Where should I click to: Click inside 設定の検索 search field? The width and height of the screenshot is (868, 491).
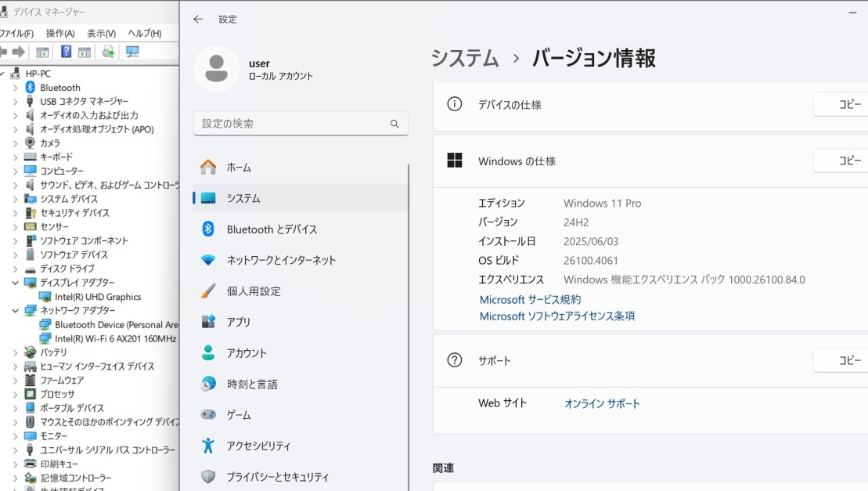click(301, 124)
